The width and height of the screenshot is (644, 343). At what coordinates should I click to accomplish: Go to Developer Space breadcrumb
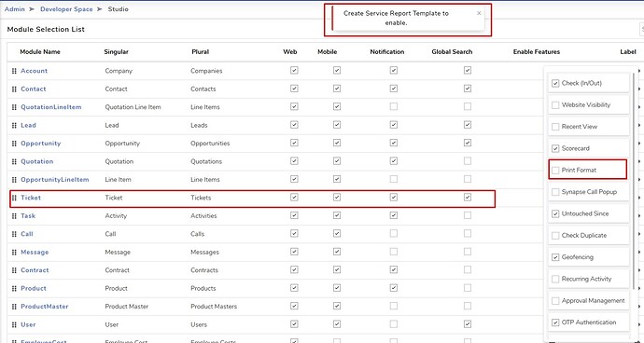pos(66,9)
